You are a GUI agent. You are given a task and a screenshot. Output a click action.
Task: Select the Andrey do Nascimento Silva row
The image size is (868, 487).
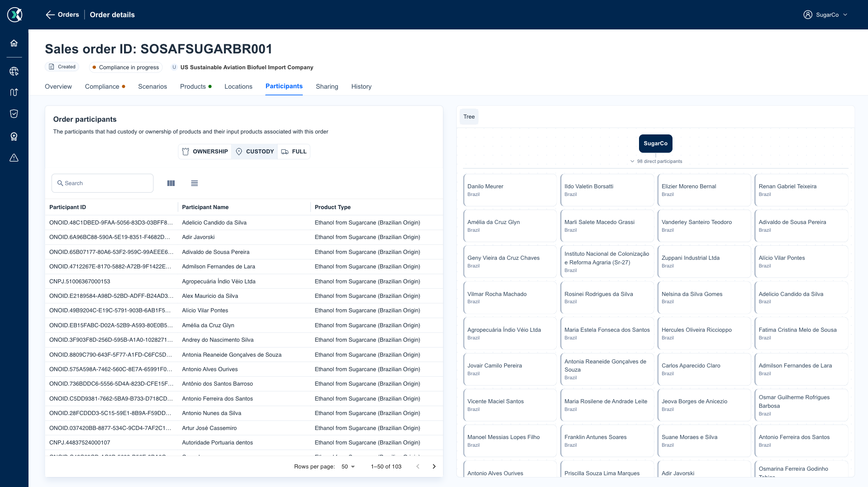pyautogui.click(x=244, y=340)
